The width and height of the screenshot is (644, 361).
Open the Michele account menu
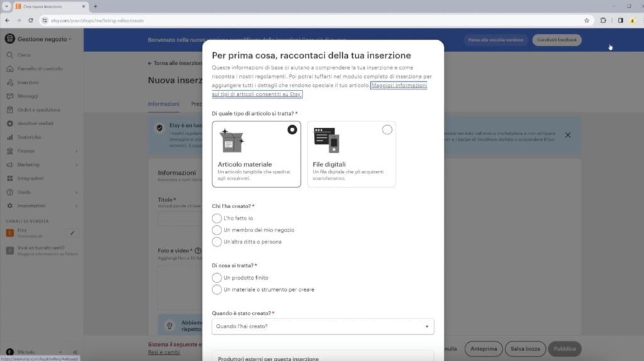[35, 352]
